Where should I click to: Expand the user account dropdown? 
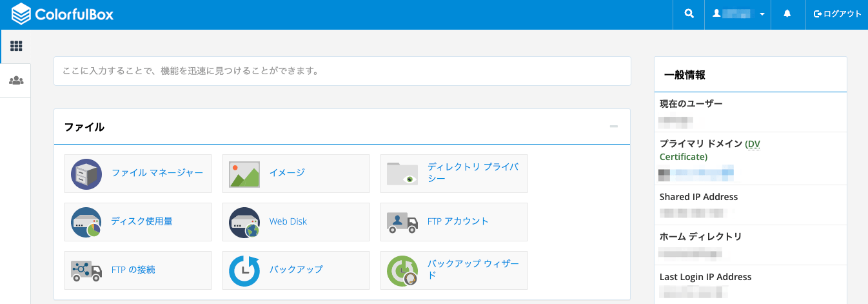(738, 14)
